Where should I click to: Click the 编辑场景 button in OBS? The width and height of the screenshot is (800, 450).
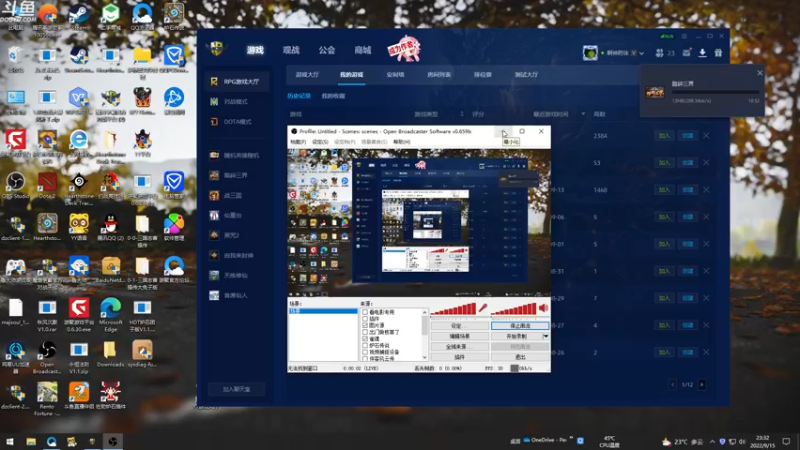click(459, 336)
